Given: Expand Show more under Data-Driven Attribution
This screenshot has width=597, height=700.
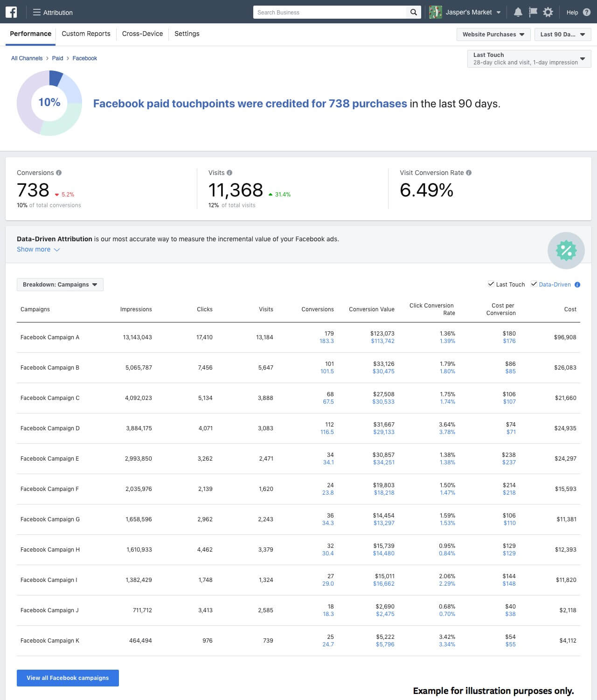Looking at the screenshot, I should pos(38,250).
